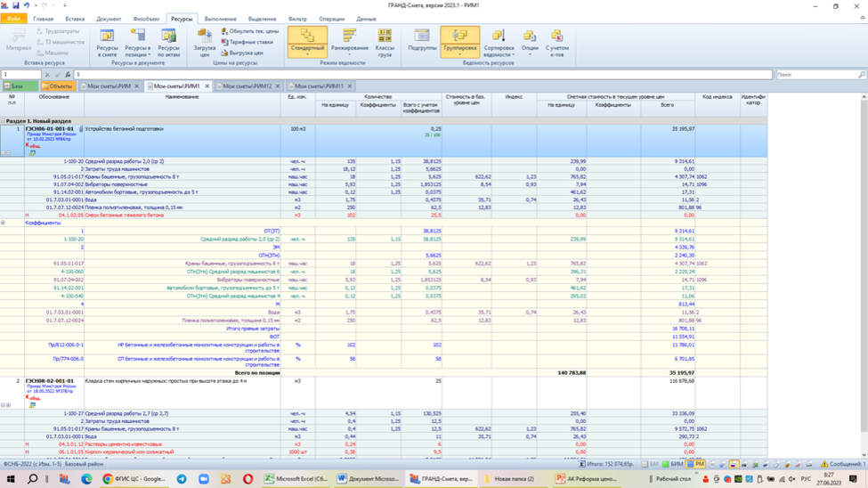Expand the Коэффициенты row
This screenshot has height=488, width=868.
point(3,223)
